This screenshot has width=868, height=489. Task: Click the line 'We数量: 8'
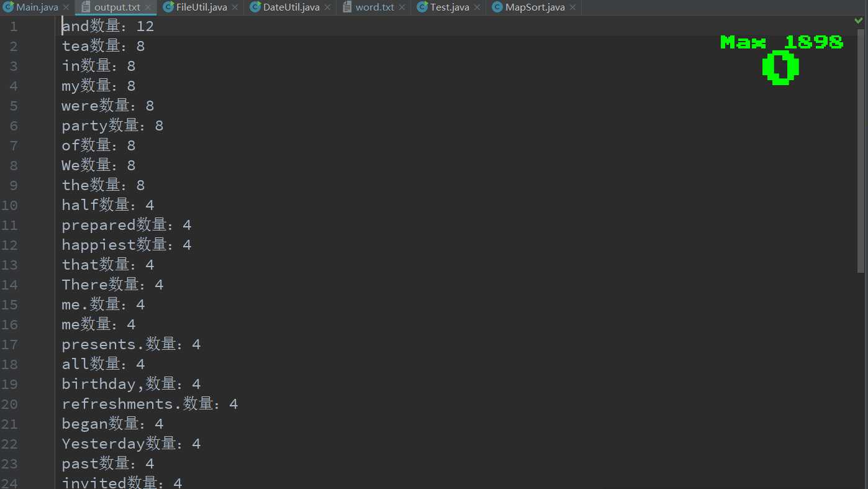99,165
